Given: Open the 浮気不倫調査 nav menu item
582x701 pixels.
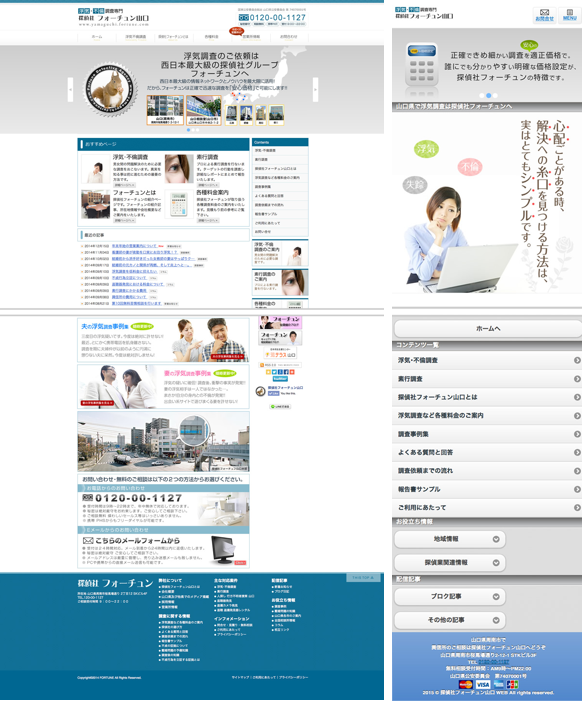Looking at the screenshot, I should tap(135, 37).
